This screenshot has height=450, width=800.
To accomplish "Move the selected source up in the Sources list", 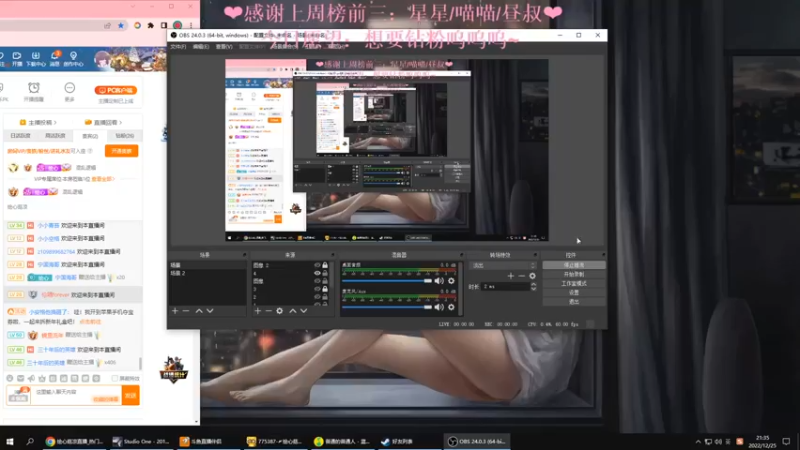I will tap(293, 311).
